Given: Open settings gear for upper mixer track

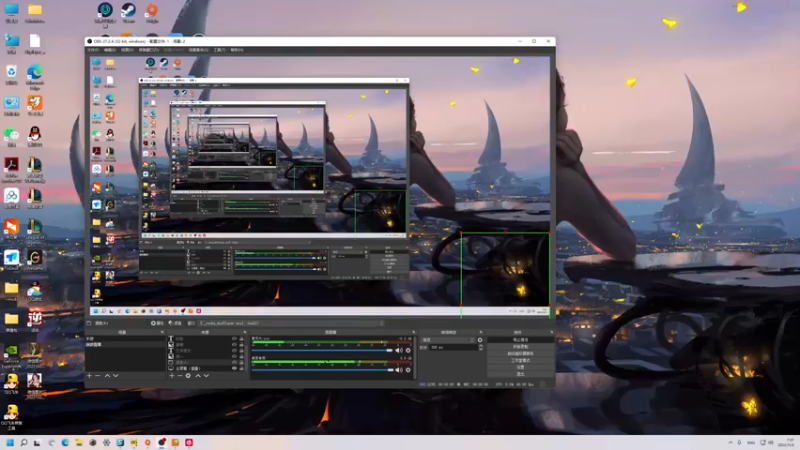Looking at the screenshot, I should tap(408, 351).
